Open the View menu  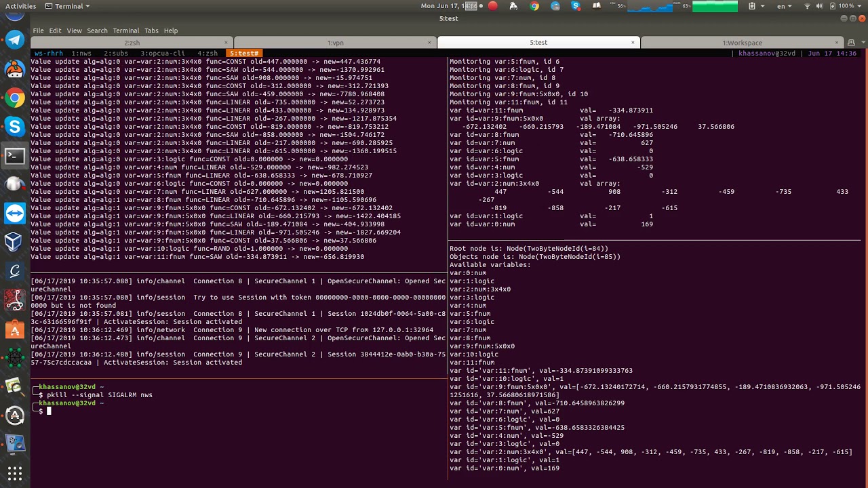pyautogui.click(x=74, y=30)
